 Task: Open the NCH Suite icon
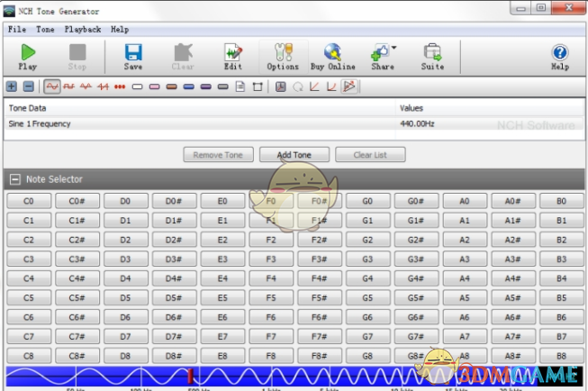[x=432, y=57]
